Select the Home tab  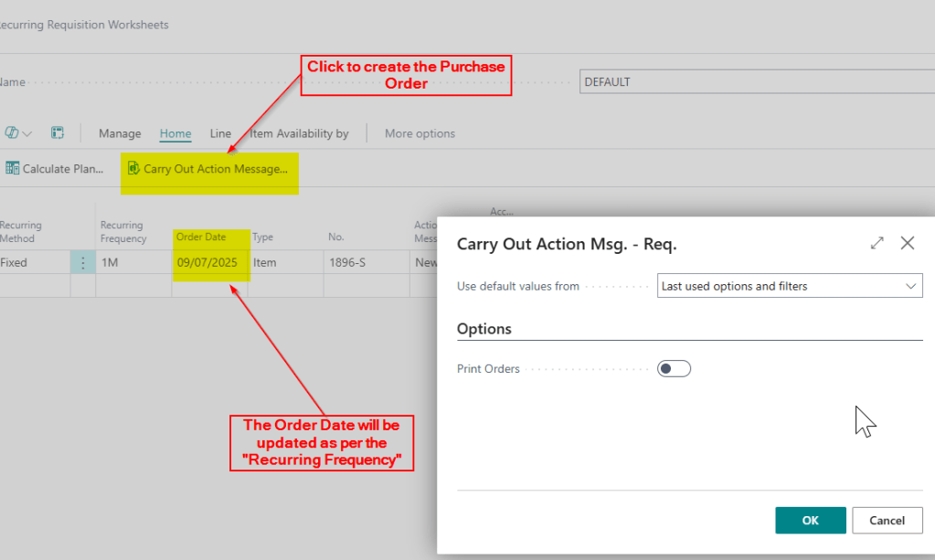(x=175, y=133)
